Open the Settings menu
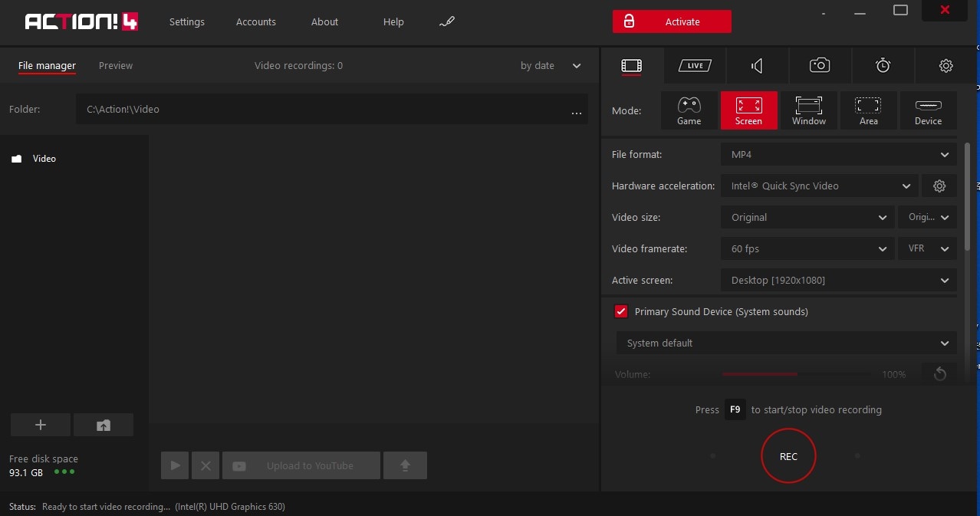 (187, 21)
